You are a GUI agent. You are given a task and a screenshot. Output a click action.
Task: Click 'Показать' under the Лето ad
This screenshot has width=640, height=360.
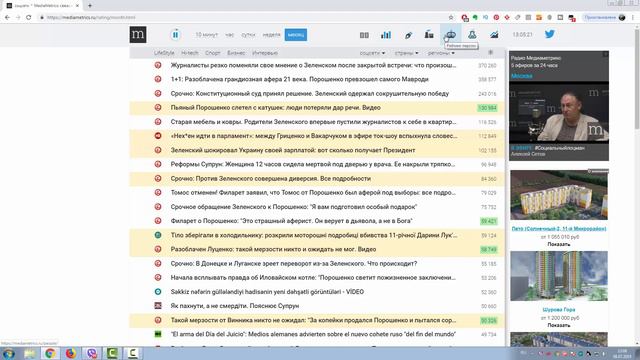point(559,244)
